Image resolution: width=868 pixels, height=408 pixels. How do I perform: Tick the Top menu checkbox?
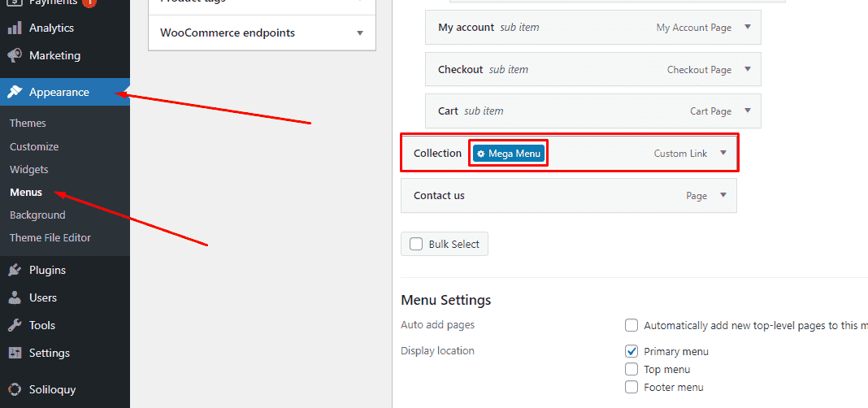pyautogui.click(x=631, y=370)
